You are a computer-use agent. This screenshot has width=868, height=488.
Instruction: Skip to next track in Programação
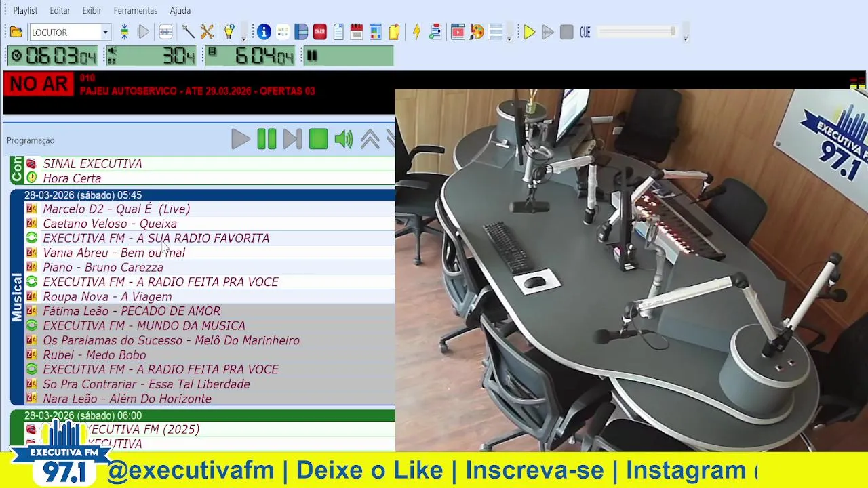pos(292,140)
